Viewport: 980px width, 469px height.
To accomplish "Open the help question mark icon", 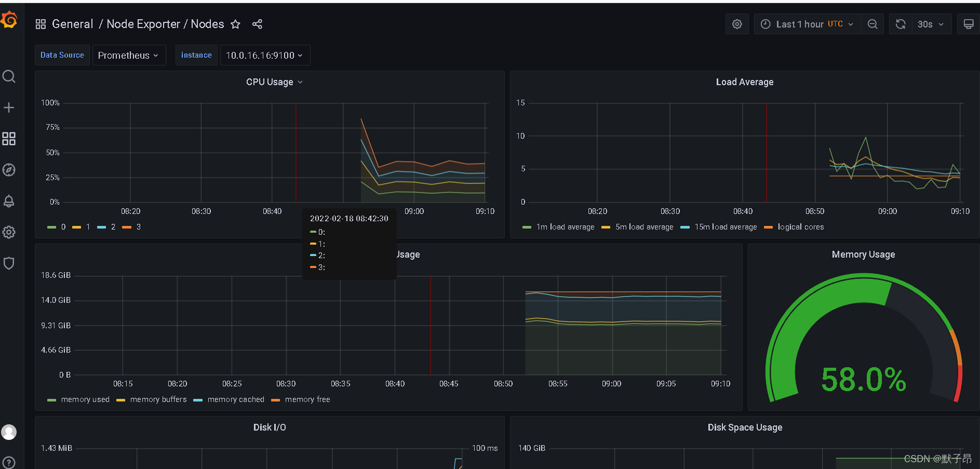I will coord(9,462).
